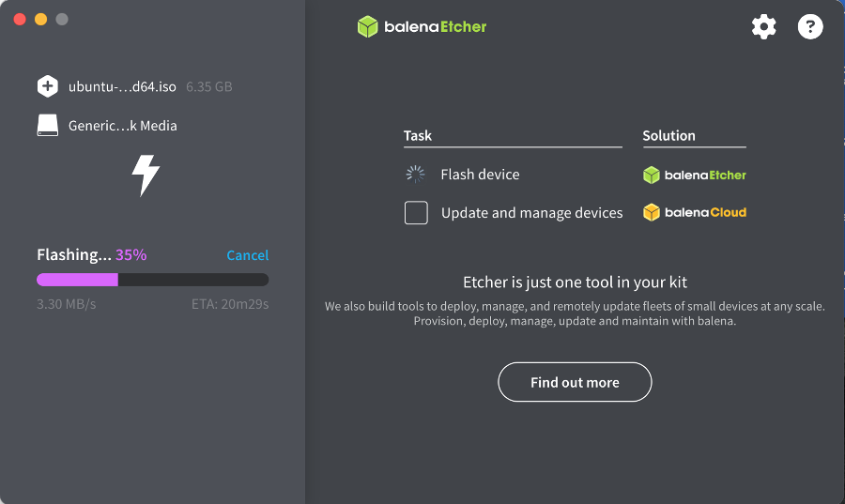Select the Generic…k Media drive name
Viewport: 845px width, 504px height.
click(123, 126)
